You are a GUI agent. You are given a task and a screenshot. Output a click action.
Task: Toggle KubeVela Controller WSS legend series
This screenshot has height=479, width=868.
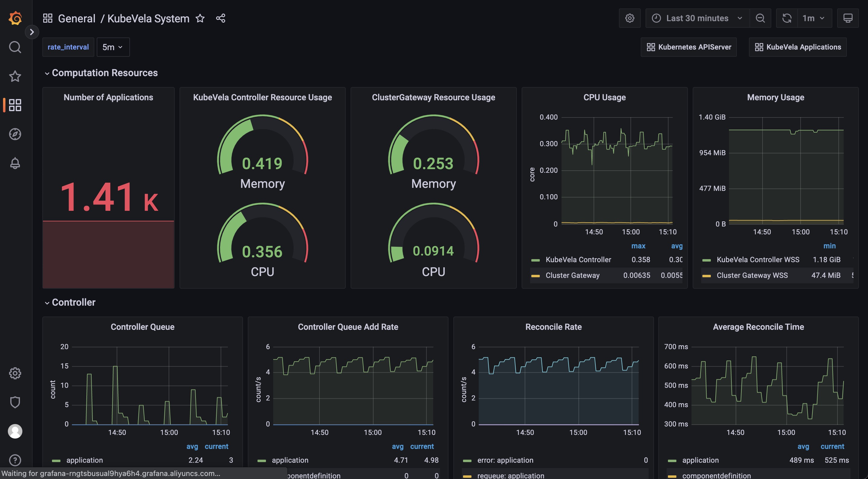click(x=758, y=259)
